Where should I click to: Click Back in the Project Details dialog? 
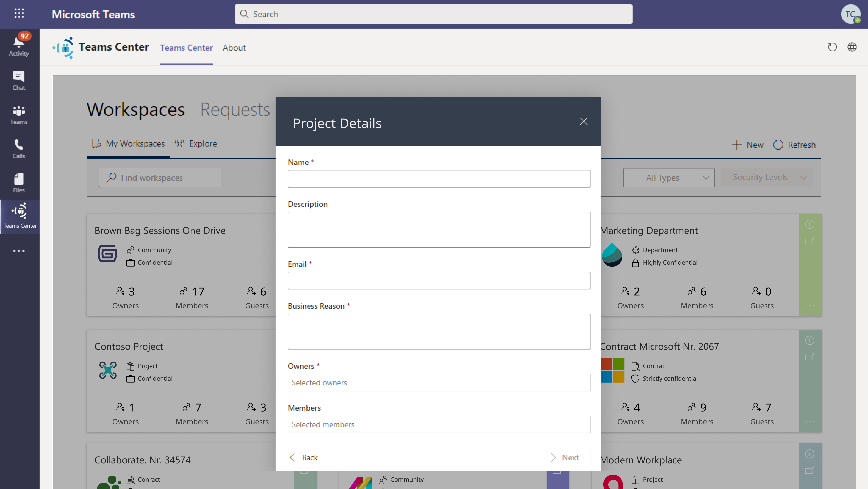(303, 458)
